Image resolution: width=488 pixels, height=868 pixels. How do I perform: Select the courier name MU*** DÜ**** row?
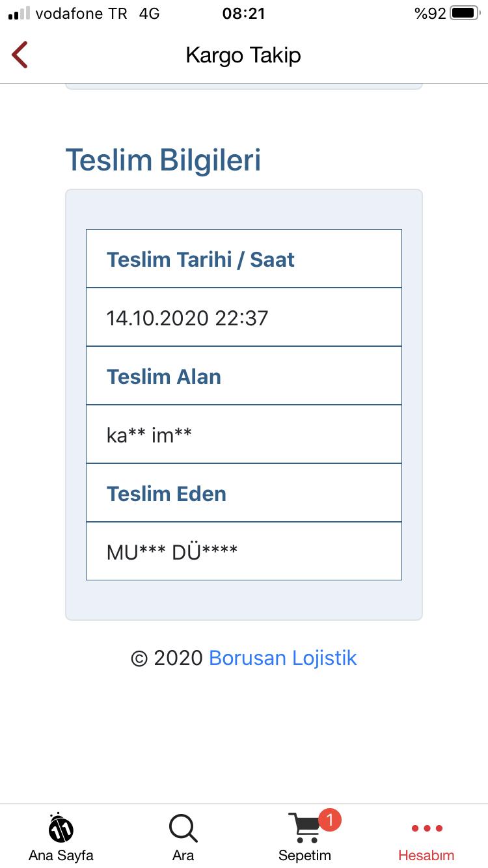click(244, 552)
